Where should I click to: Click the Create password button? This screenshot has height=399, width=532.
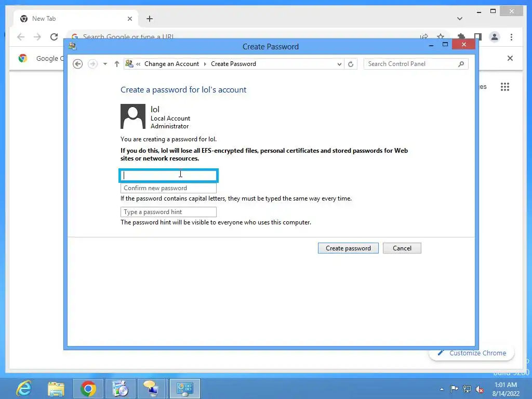348,248
